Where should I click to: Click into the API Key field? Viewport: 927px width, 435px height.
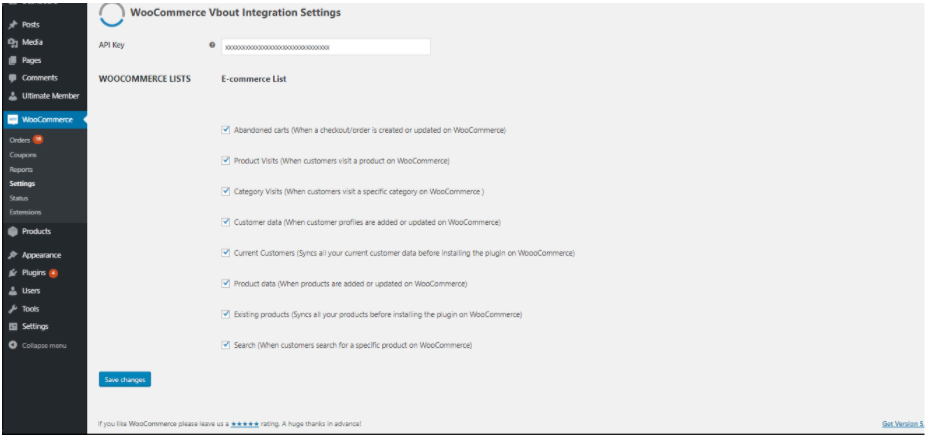[x=326, y=47]
